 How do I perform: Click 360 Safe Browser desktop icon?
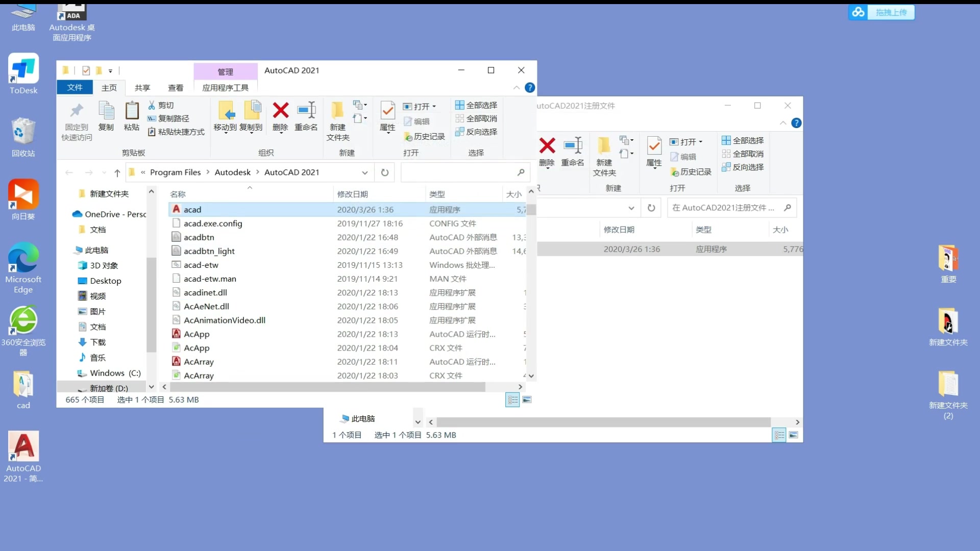pos(23,331)
